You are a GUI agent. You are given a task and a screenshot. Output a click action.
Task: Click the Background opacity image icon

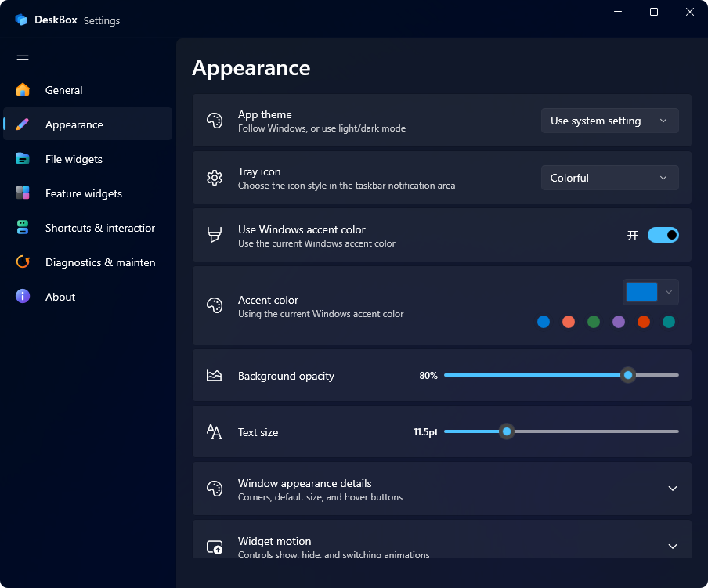pos(214,376)
